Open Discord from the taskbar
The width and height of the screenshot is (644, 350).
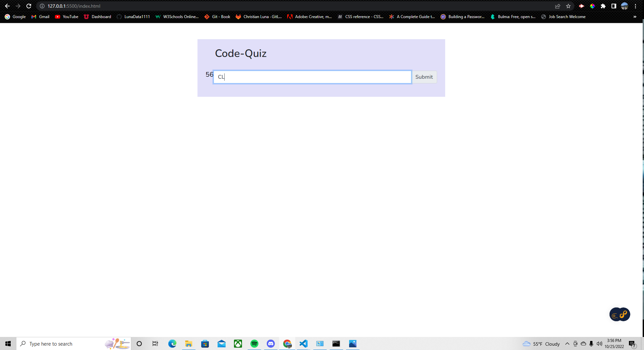270,343
